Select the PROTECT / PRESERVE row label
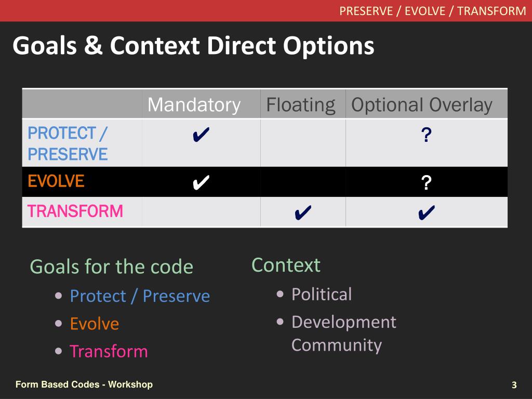 (68, 143)
